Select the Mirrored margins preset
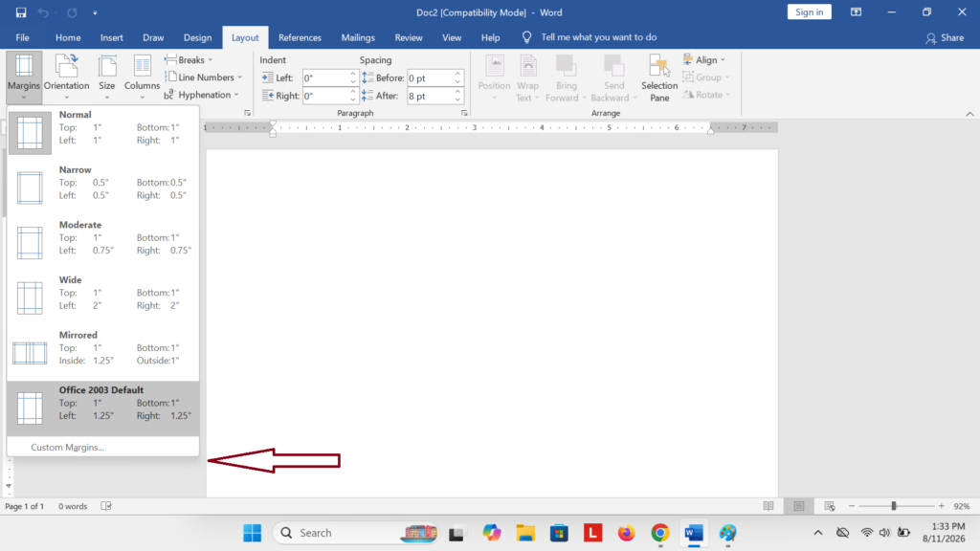 point(103,352)
